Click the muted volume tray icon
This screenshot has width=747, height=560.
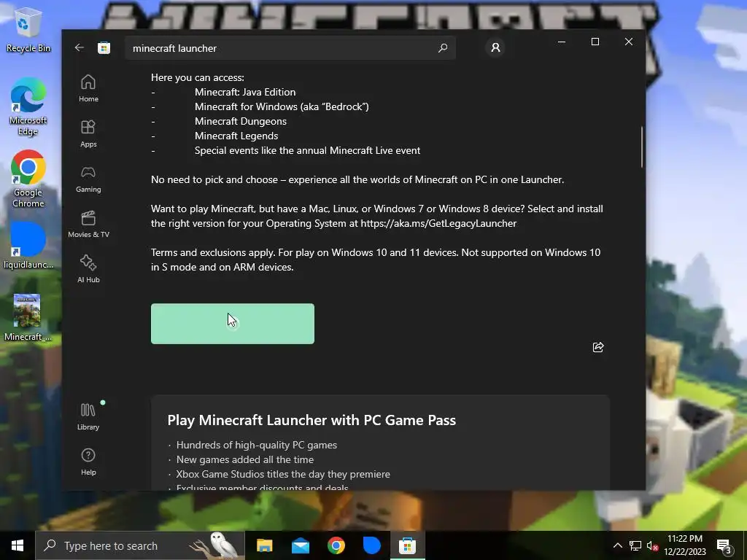click(652, 545)
